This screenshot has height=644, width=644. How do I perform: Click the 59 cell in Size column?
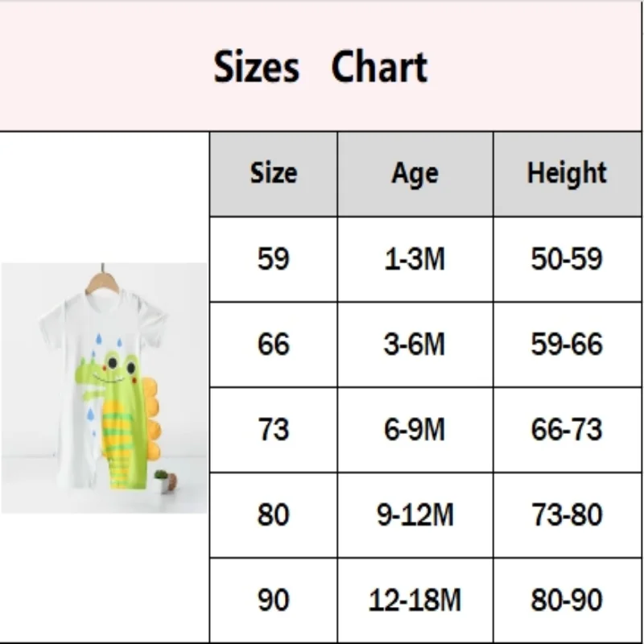click(x=273, y=259)
